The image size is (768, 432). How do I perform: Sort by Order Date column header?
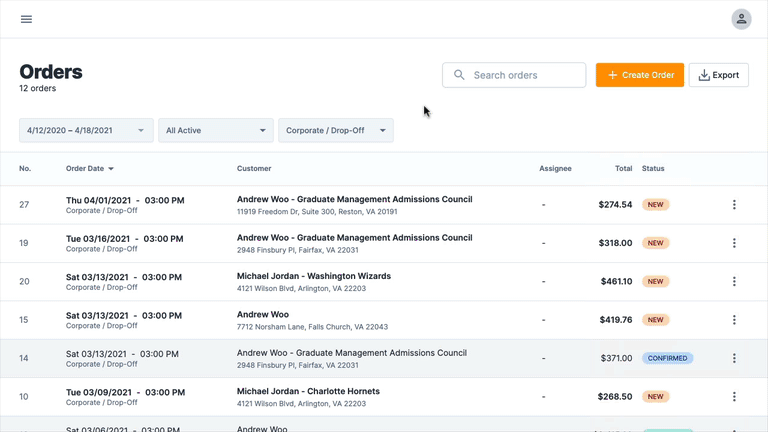pos(90,168)
